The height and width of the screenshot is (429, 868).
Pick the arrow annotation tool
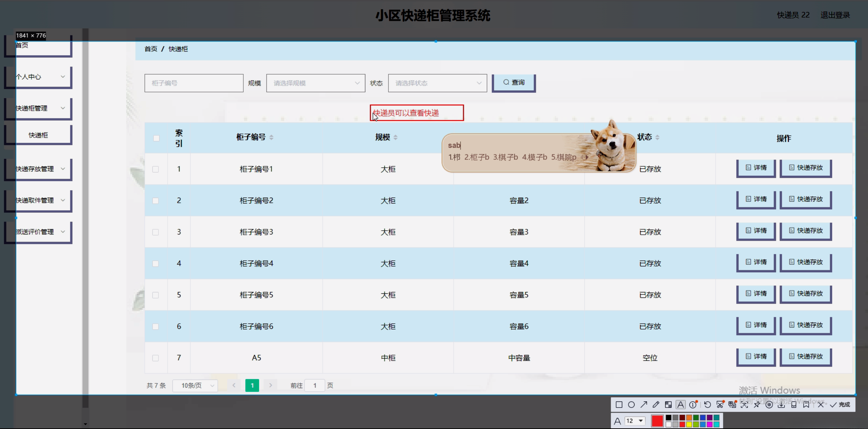(x=643, y=404)
